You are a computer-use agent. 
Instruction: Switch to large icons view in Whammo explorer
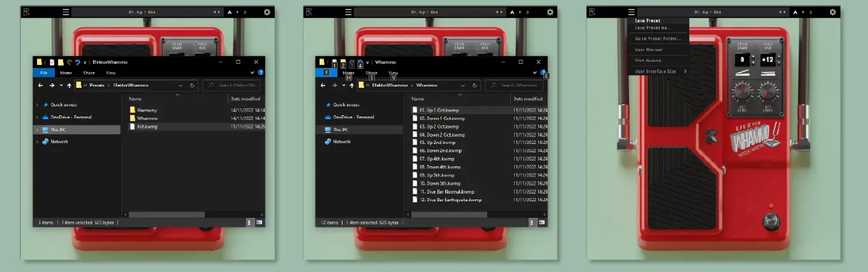tap(543, 222)
